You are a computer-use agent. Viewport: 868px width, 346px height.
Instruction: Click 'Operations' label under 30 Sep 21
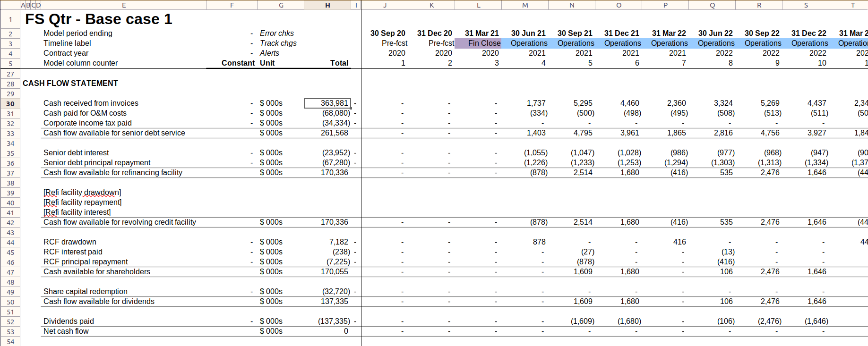click(x=576, y=43)
